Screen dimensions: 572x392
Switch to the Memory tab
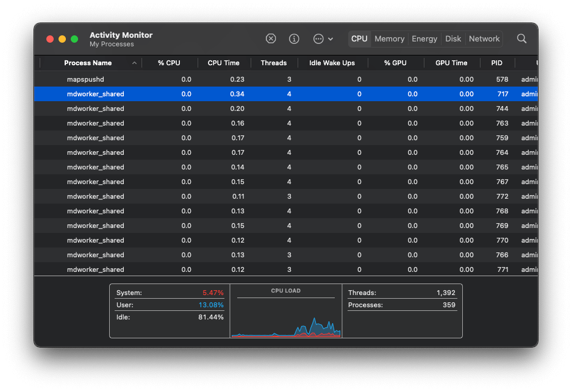389,38
